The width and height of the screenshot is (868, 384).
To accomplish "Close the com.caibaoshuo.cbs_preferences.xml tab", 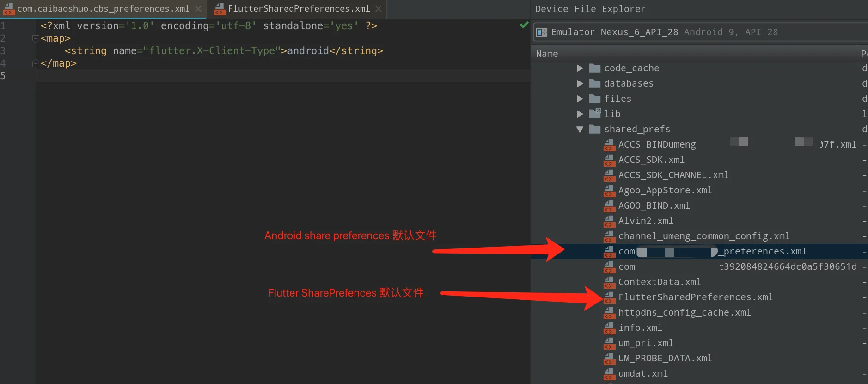I will [x=198, y=9].
